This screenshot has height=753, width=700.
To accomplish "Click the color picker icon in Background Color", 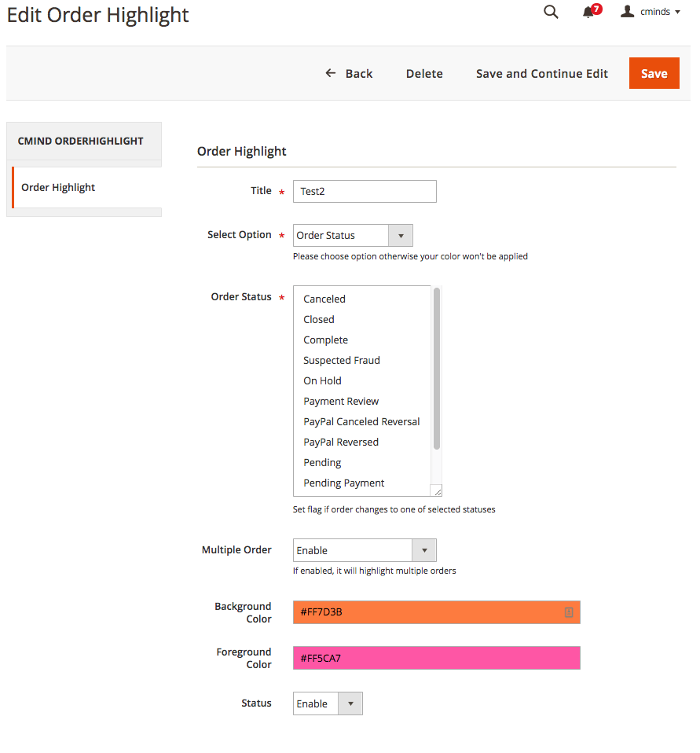I will [569, 612].
